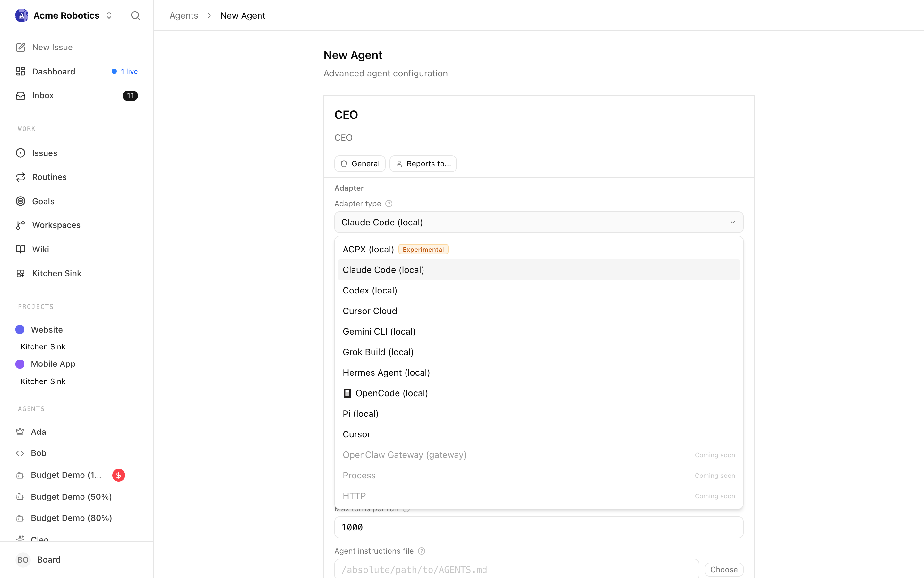Click the Wiki book icon
This screenshot has height=578, width=924.
[21, 249]
